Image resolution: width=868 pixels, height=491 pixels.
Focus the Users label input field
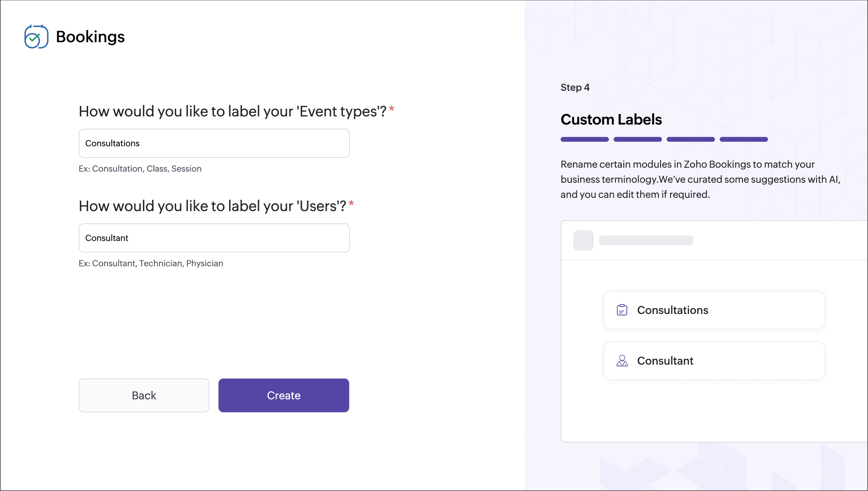click(x=214, y=238)
